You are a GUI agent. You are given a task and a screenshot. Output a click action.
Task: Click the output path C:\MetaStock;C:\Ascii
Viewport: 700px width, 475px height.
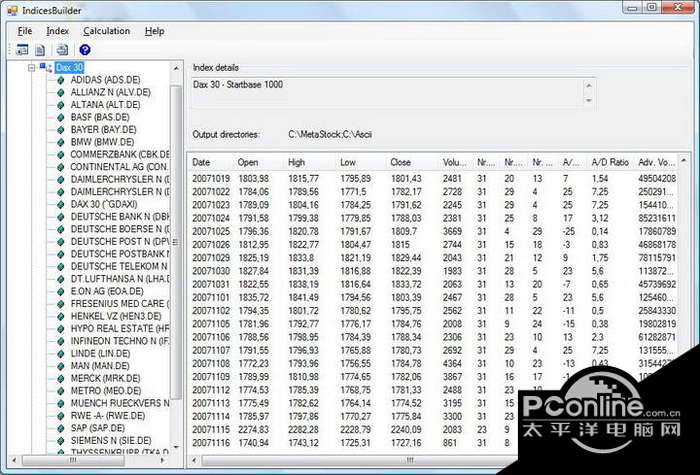330,134
